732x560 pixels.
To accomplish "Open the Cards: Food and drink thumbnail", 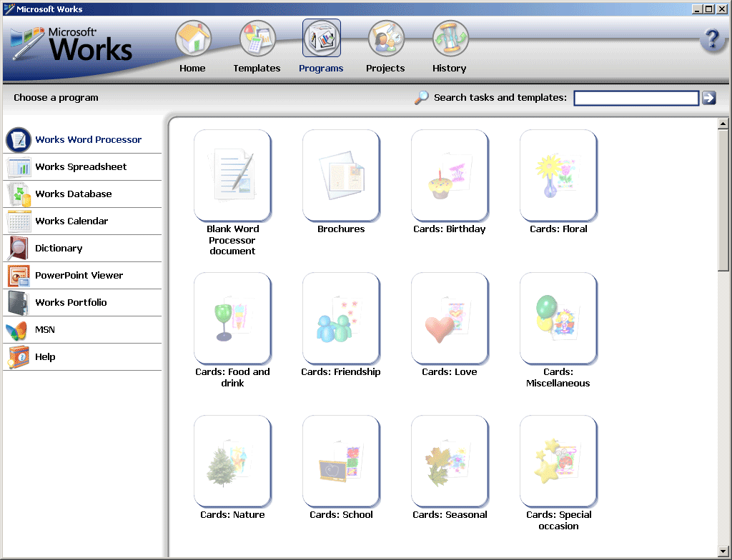I will (232, 318).
